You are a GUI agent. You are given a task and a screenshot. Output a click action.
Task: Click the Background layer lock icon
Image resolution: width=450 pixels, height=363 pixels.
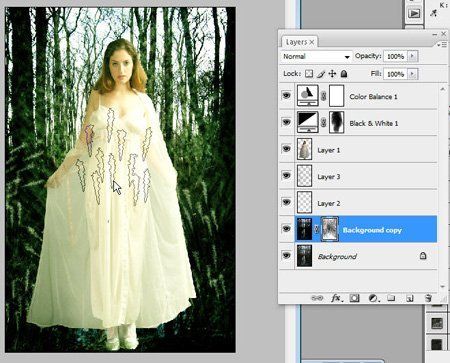pos(423,256)
